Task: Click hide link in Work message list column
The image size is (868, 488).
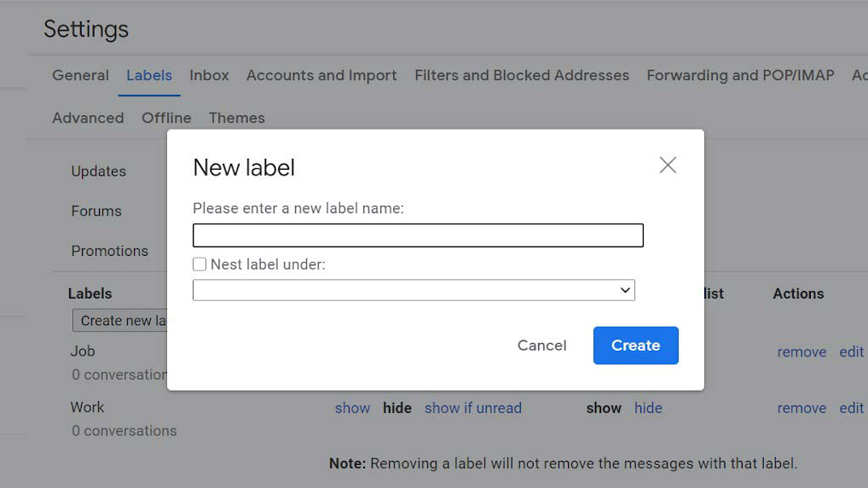Action: (648, 409)
